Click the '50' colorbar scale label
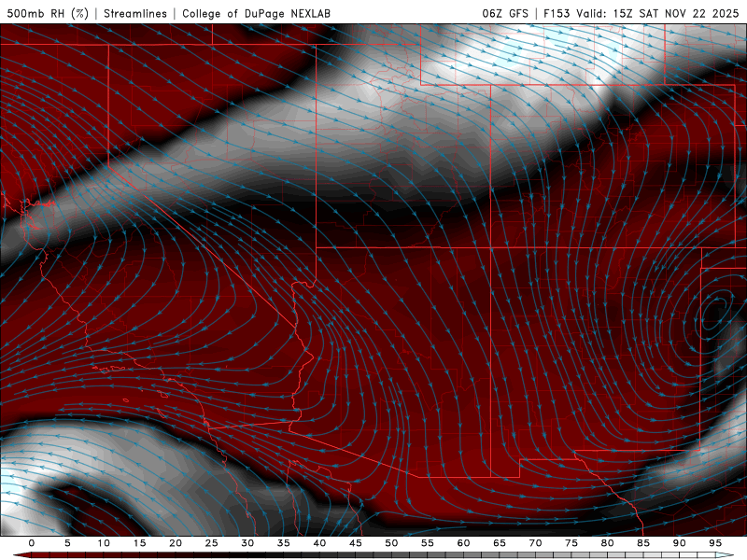The width and height of the screenshot is (747, 560). tap(391, 543)
